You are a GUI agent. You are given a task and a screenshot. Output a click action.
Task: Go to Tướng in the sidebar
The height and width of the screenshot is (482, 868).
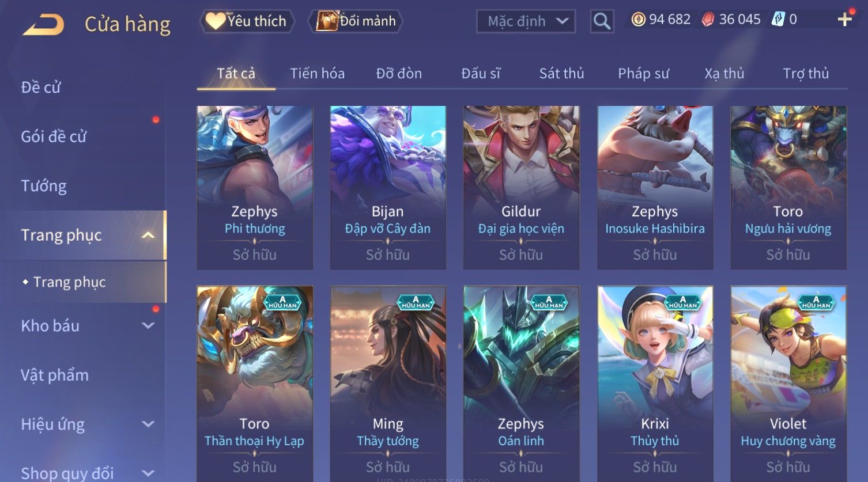click(44, 186)
